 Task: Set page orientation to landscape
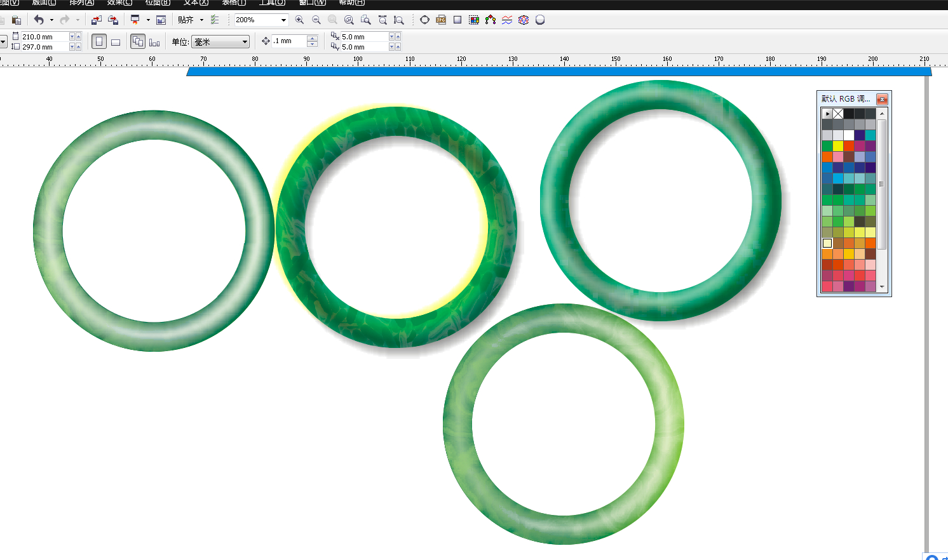tap(116, 42)
